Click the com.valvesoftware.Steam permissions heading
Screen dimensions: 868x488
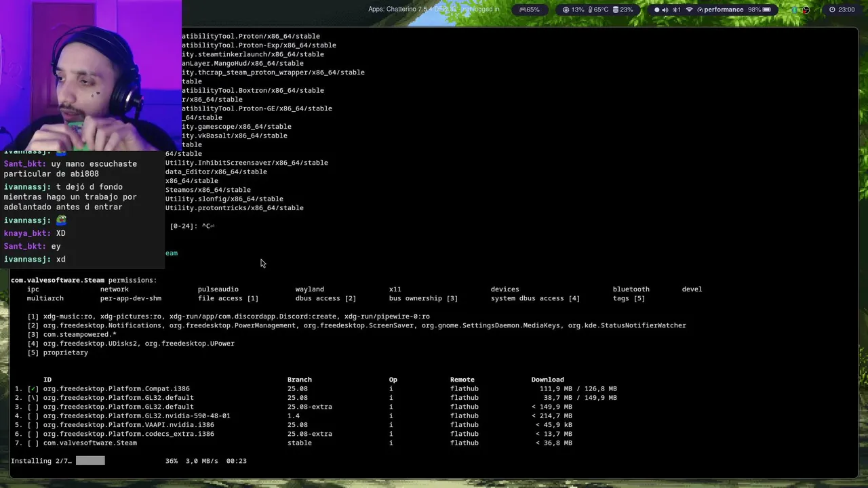pos(83,280)
